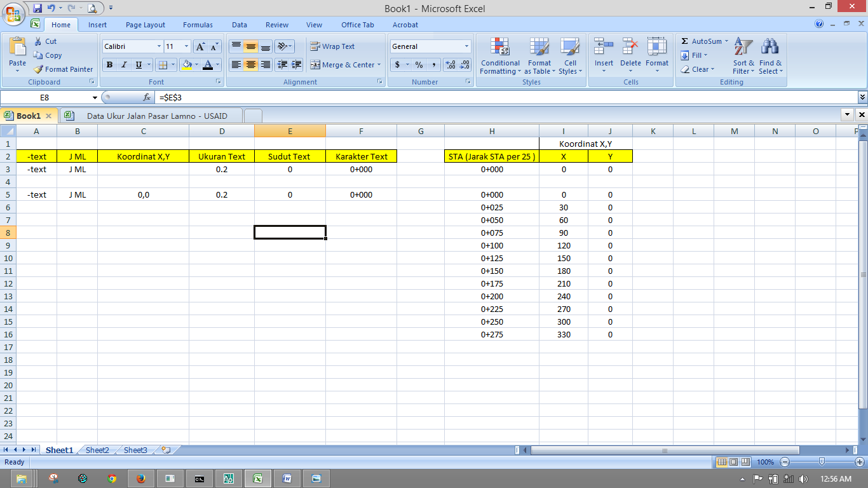Open Firefox from the taskbar
Screen dimensions: 868x488
point(141,478)
